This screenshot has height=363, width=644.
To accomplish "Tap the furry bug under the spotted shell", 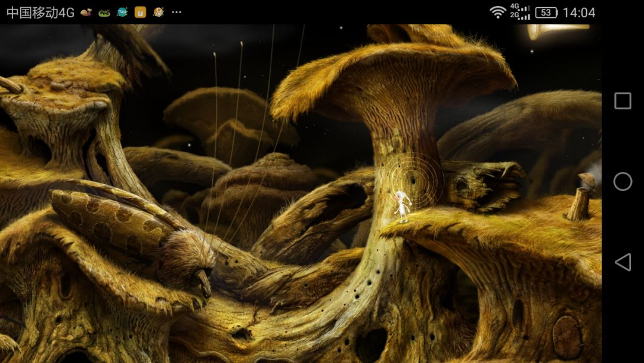I will [187, 261].
